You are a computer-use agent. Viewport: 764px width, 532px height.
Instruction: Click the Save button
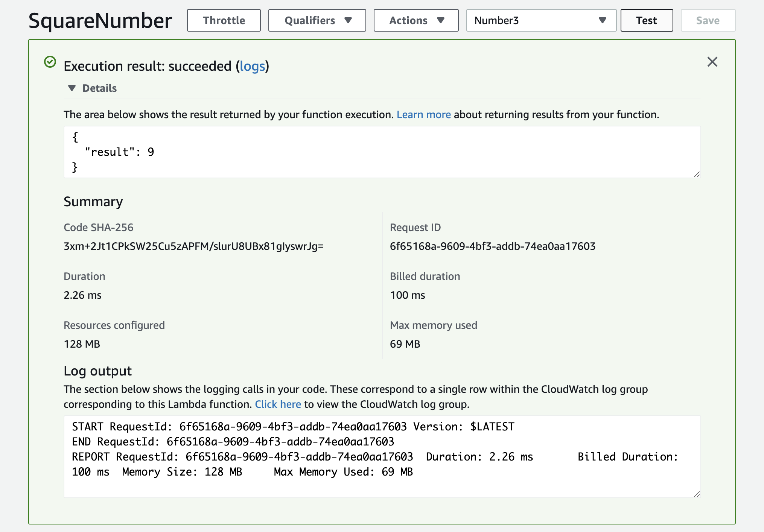708,20
